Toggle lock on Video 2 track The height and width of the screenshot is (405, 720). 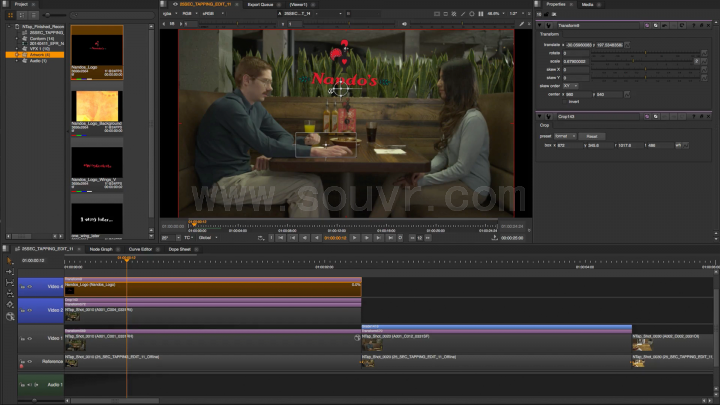point(22,311)
